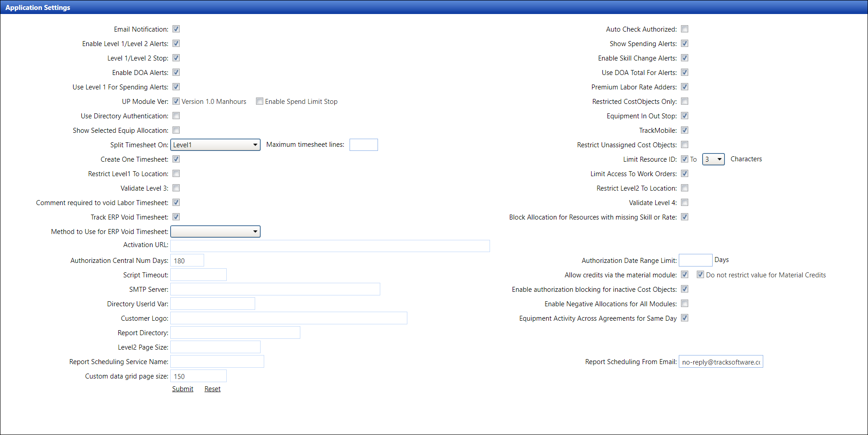Uncheck Show Spending Alerts checkbox
868x435 pixels.
685,43
